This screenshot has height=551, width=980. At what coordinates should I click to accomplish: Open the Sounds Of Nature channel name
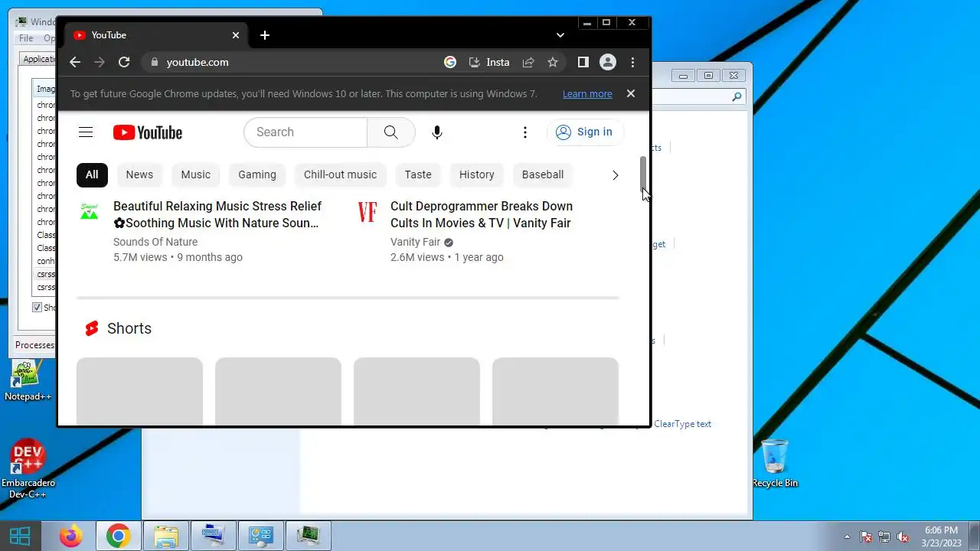coord(155,242)
